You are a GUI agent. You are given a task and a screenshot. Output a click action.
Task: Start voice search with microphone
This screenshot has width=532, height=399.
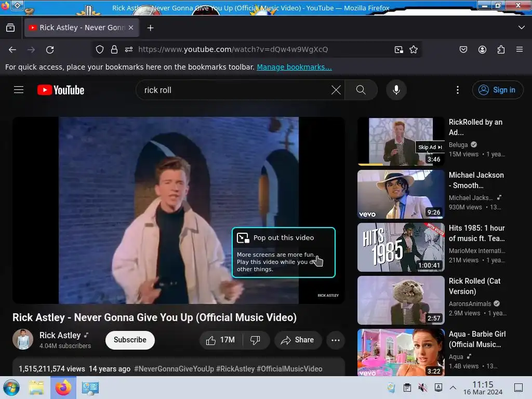click(396, 90)
